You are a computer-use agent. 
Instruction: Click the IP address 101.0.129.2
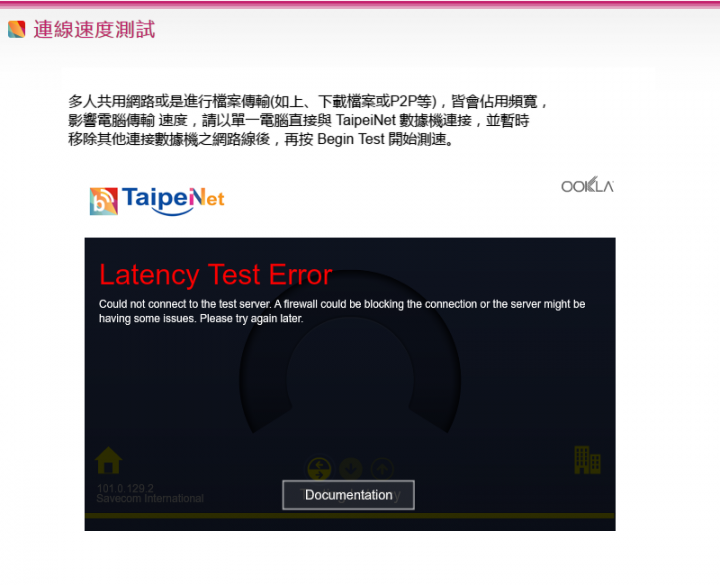click(125, 488)
